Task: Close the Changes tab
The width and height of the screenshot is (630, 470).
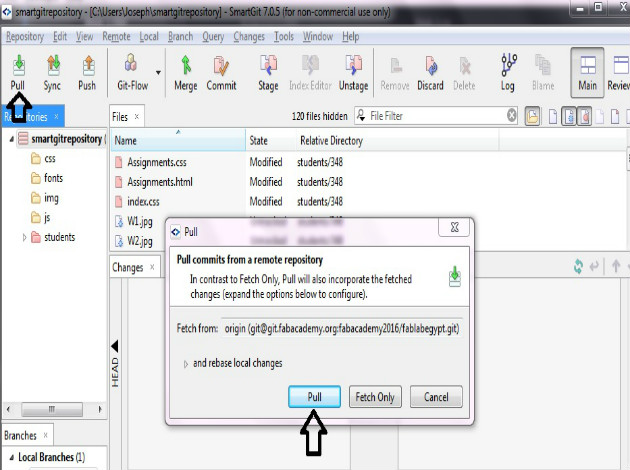Action: [x=152, y=267]
